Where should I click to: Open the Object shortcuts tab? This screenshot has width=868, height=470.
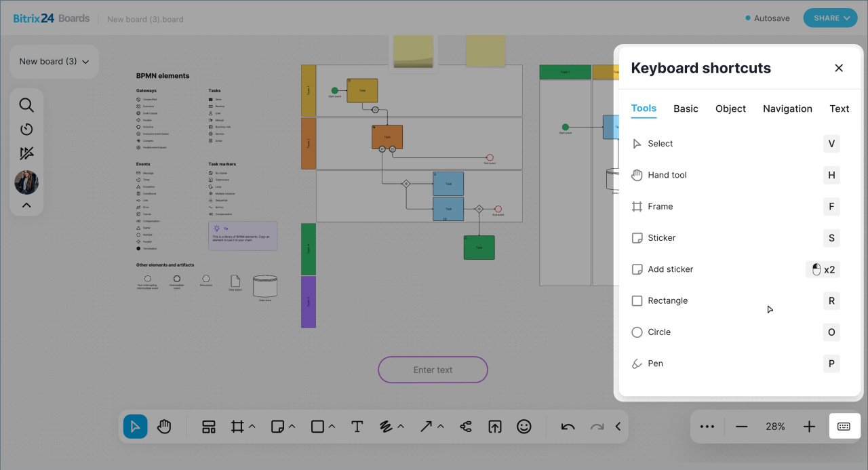[x=730, y=109]
